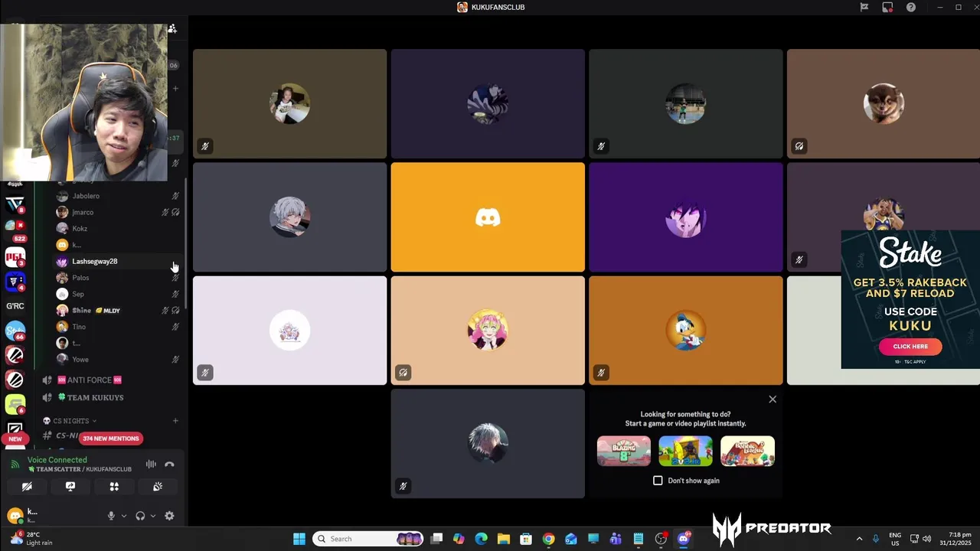Open the soundboard icon
Screen dimensions: 980x551
pos(158,487)
